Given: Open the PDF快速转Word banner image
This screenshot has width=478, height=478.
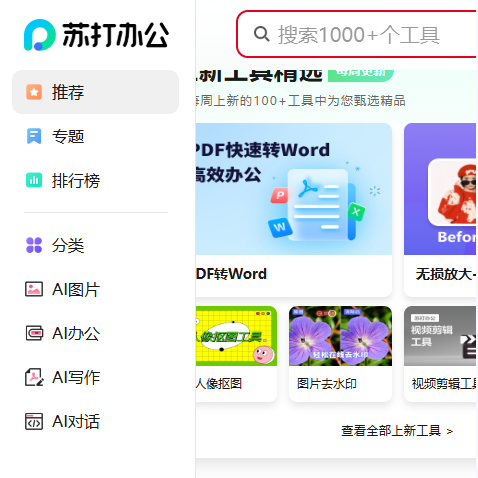Looking at the screenshot, I should tap(294, 189).
